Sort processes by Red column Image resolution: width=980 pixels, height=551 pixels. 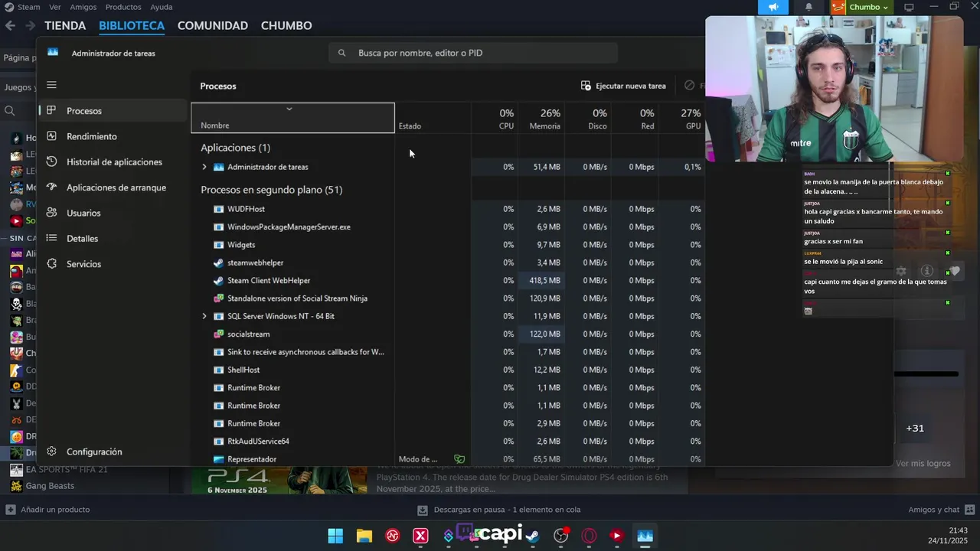click(x=634, y=118)
